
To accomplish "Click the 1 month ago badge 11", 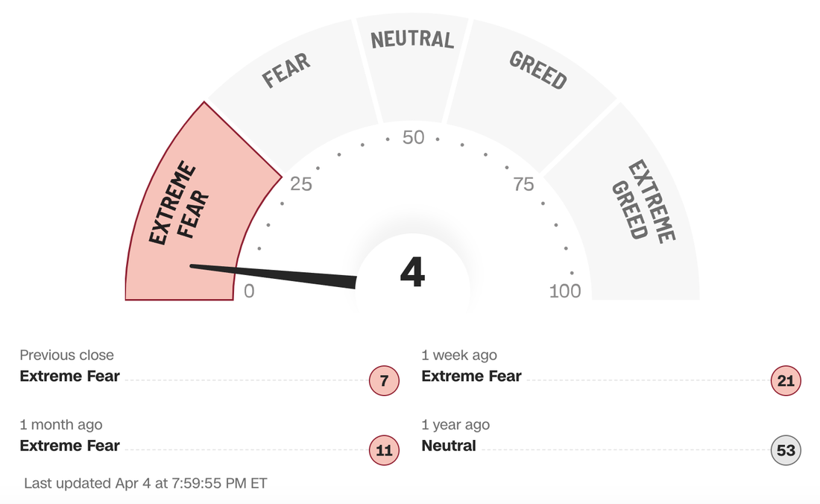I will point(385,450).
